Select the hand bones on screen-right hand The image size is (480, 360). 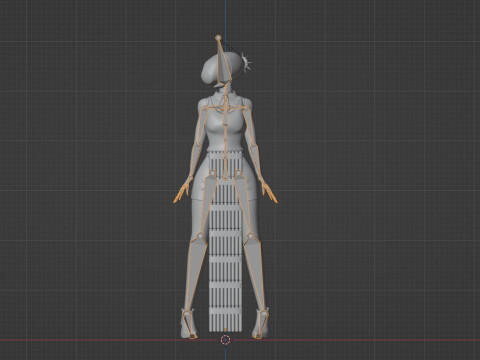tap(269, 192)
